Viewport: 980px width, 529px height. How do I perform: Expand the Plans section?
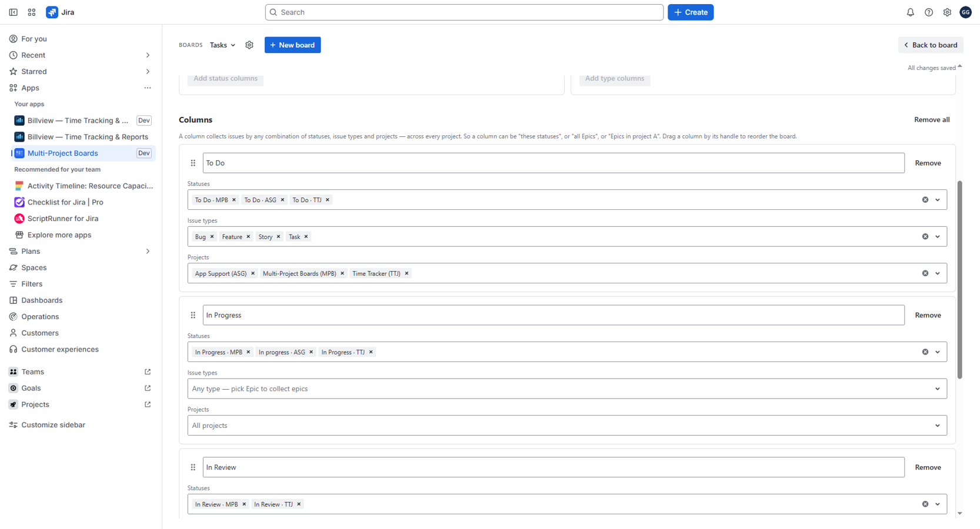pyautogui.click(x=148, y=252)
